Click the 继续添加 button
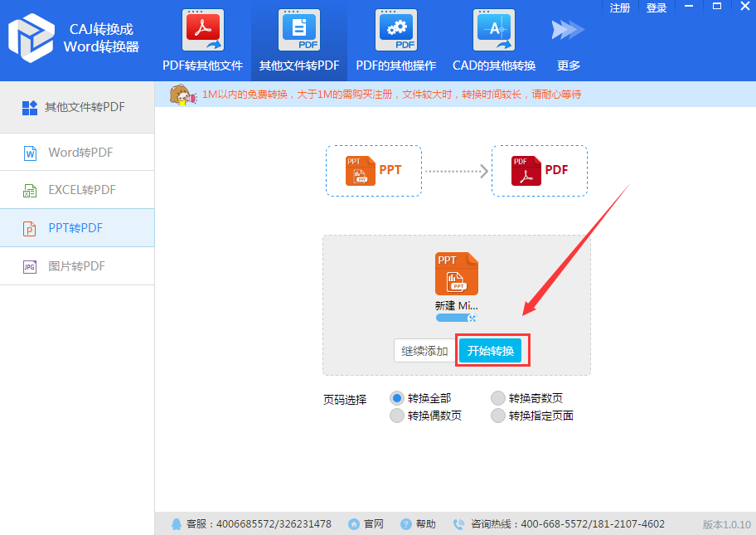756x535 pixels. [x=424, y=351]
